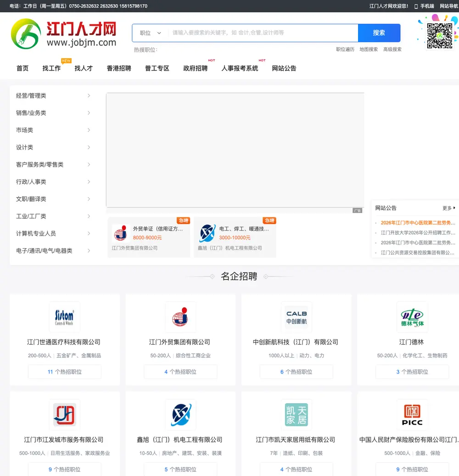
Task: Open 政府招聘 nav item
Action: (196, 68)
